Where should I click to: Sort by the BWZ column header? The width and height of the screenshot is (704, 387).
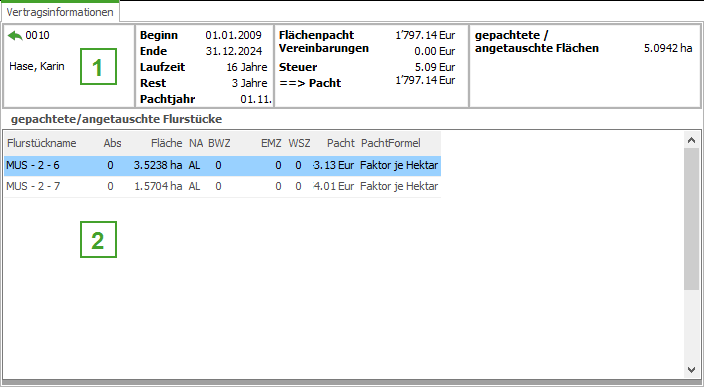[219, 143]
